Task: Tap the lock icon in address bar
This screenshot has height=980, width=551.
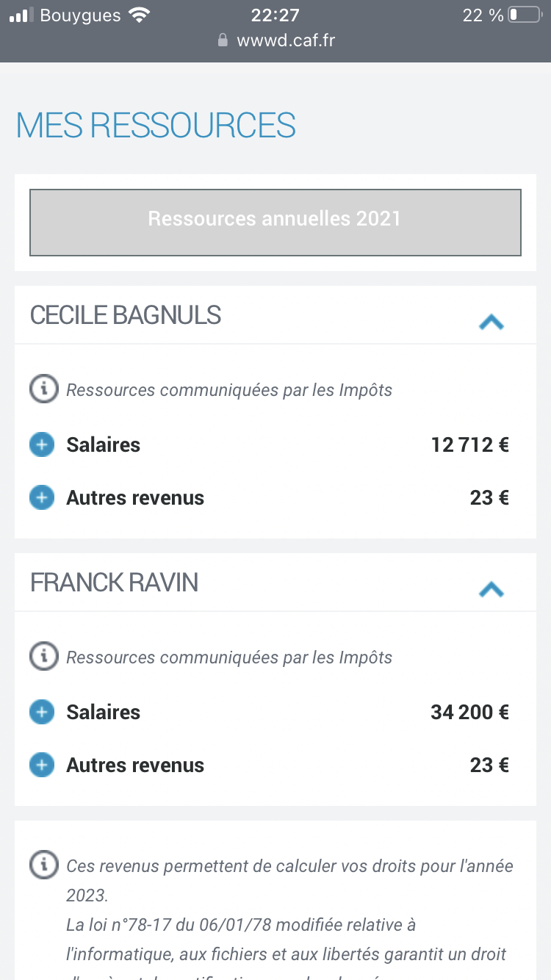Action: pyautogui.click(x=223, y=40)
